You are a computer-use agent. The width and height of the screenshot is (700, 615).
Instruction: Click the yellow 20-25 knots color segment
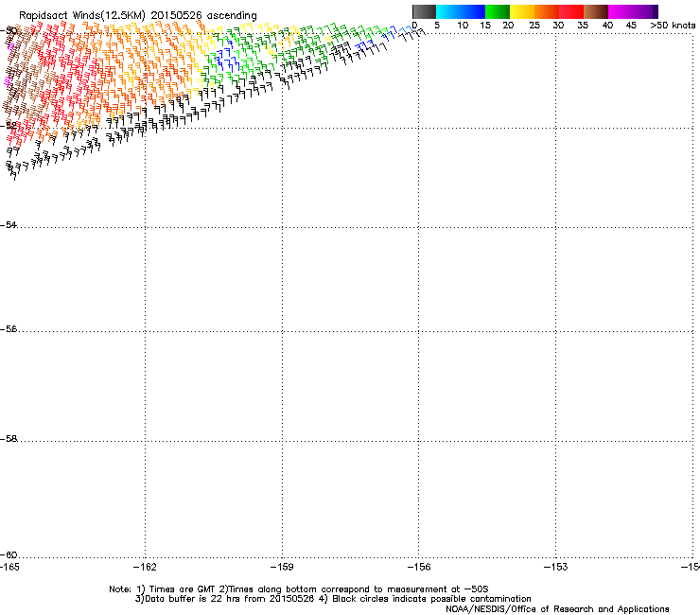(x=522, y=11)
